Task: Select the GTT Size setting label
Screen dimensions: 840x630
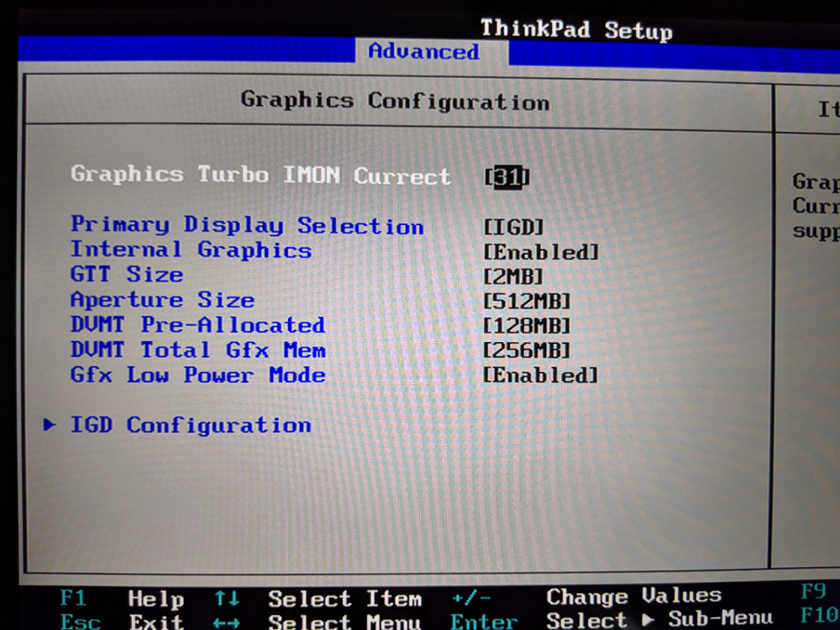Action: point(127,275)
